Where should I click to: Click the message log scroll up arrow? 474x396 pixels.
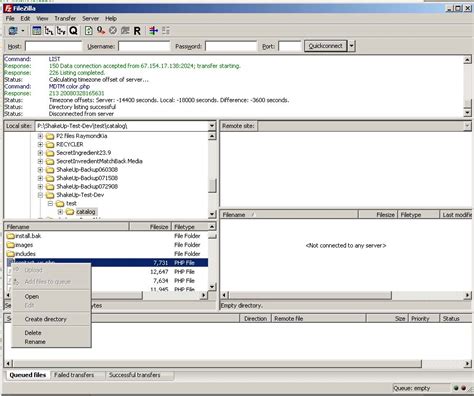[467, 60]
